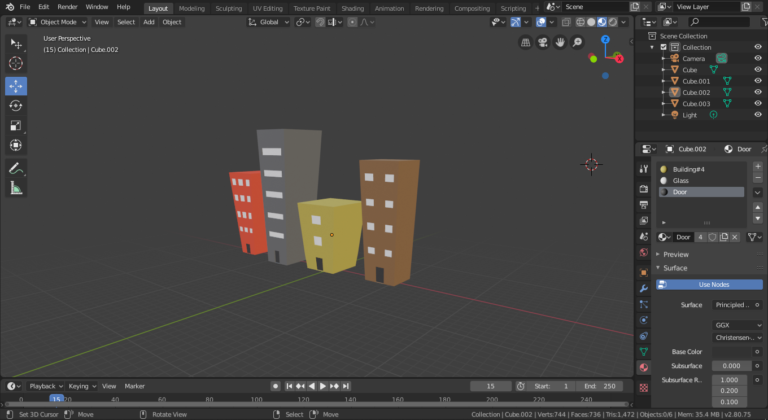Viewport: 768px width, 420px height.
Task: Select the Rotate tool in the toolbar
Action: (16, 105)
